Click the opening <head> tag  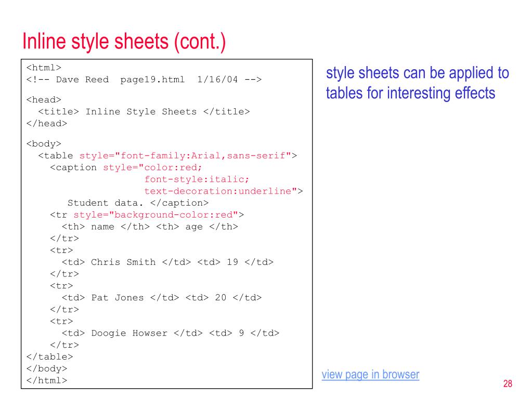coord(44,100)
